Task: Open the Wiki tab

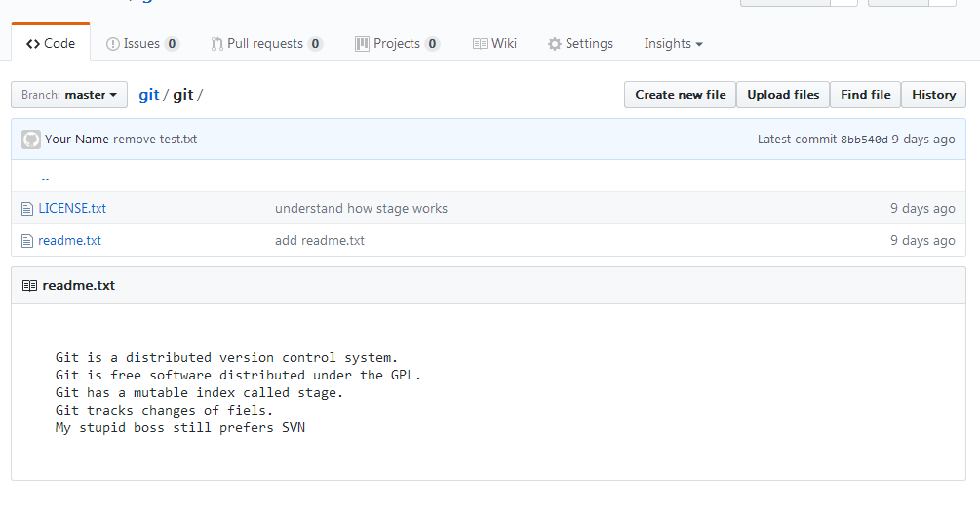Action: (494, 43)
